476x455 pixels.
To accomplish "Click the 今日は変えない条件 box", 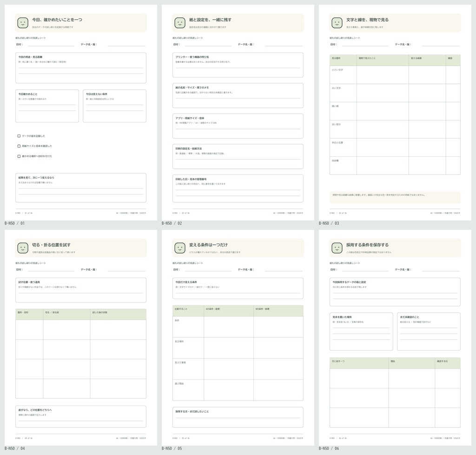I will (114, 106).
